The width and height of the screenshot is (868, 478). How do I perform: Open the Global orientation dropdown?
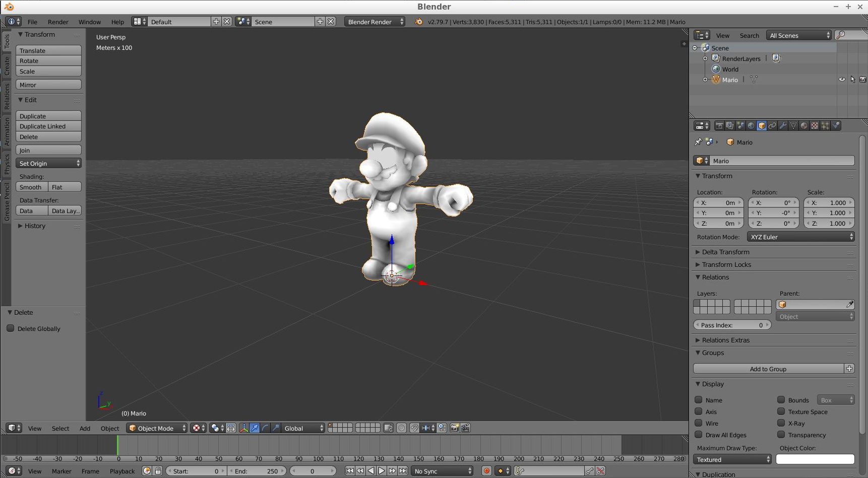click(x=303, y=428)
